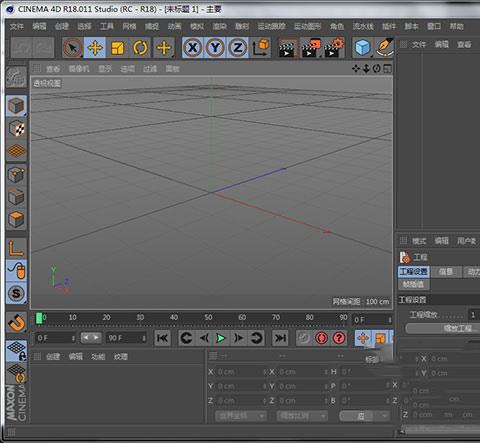Click the coordinates apply button

[x=364, y=416]
